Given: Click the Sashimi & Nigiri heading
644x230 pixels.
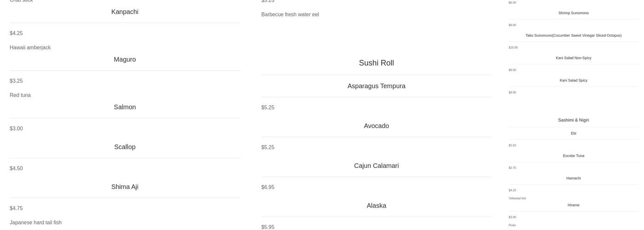Looking at the screenshot, I should [573, 120].
